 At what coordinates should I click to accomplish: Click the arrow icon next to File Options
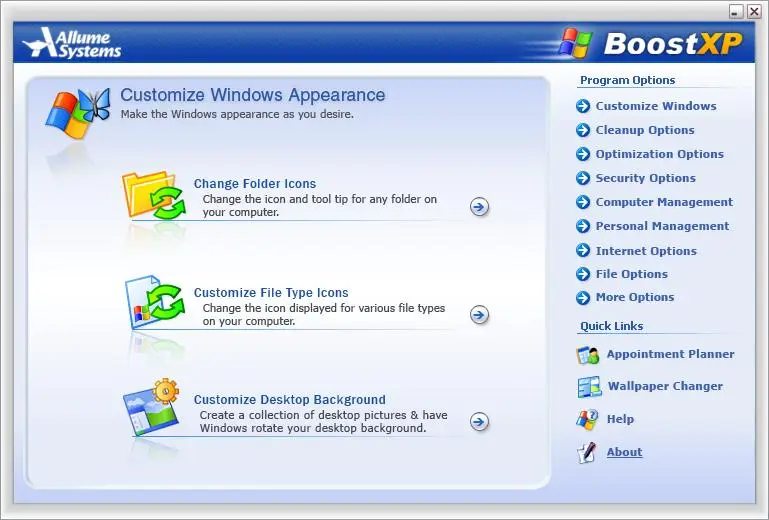[x=583, y=274]
